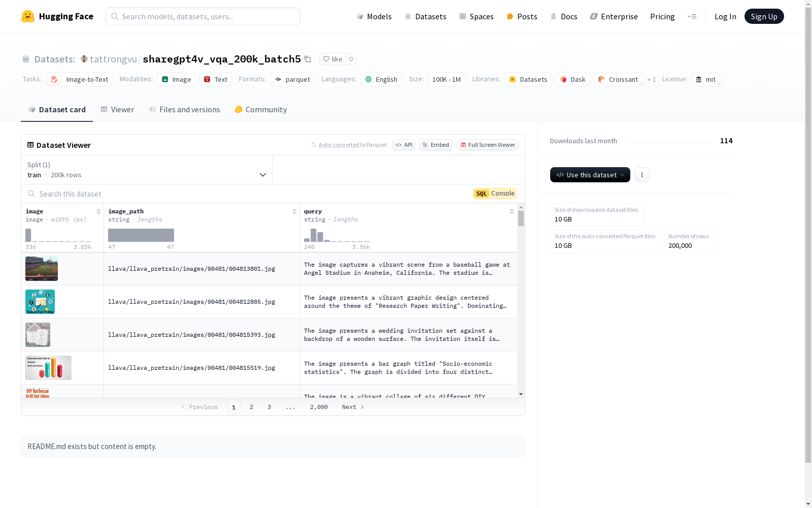812x508 pixels.
Task: Click the table scrollbar down arrow
Action: (521, 394)
